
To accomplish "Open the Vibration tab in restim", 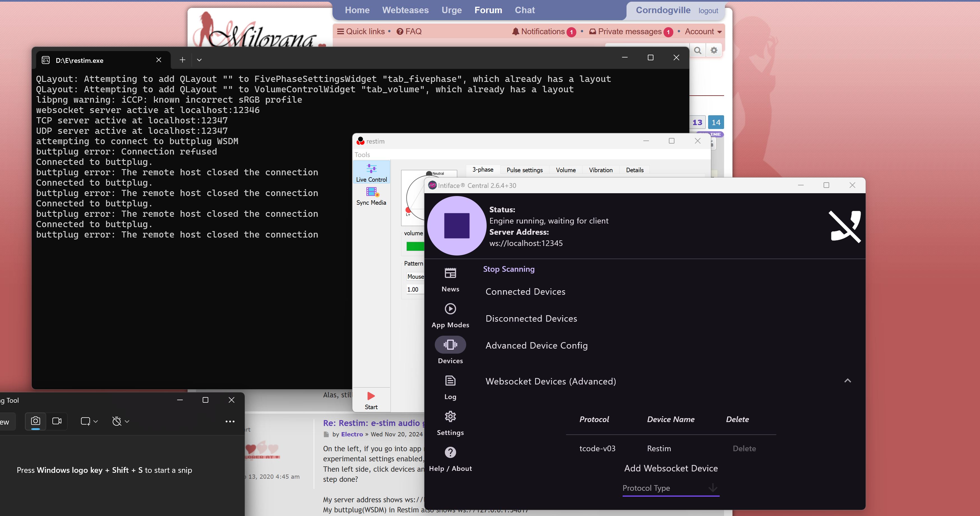I will point(601,170).
